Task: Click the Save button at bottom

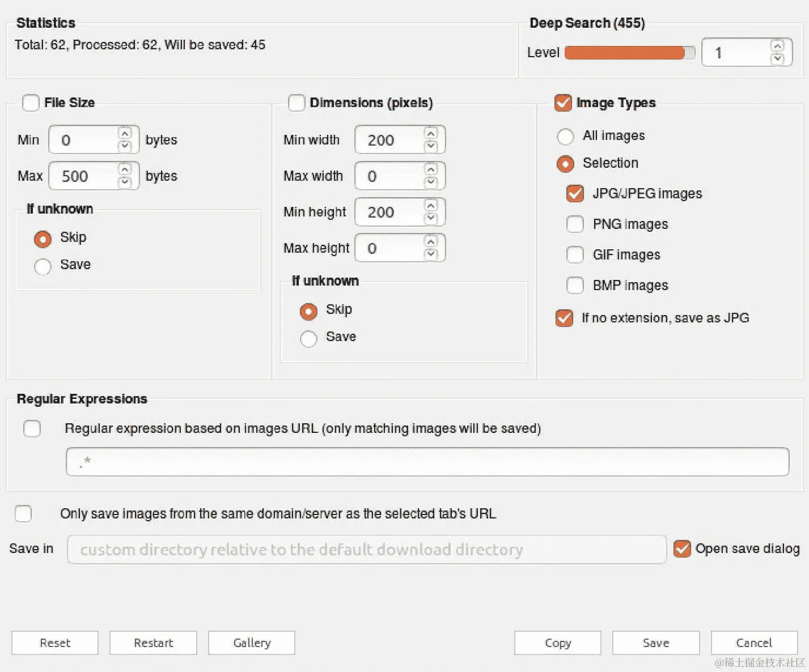Action: click(656, 643)
